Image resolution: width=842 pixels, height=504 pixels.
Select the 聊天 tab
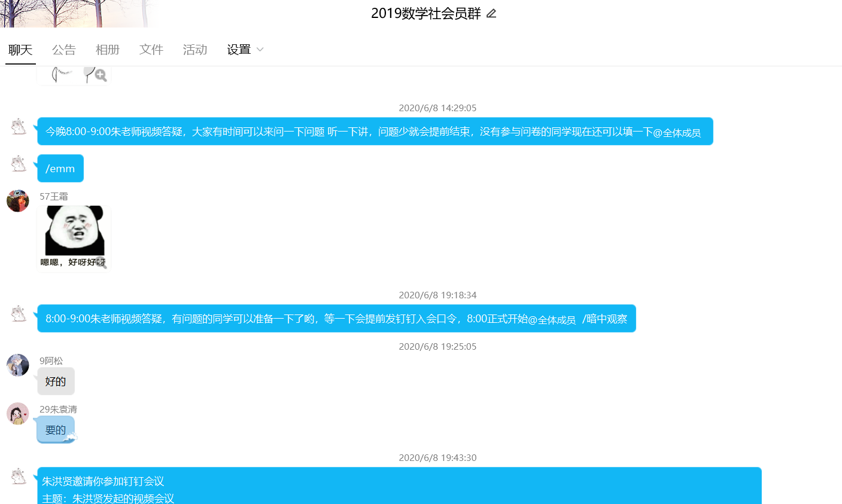click(20, 50)
